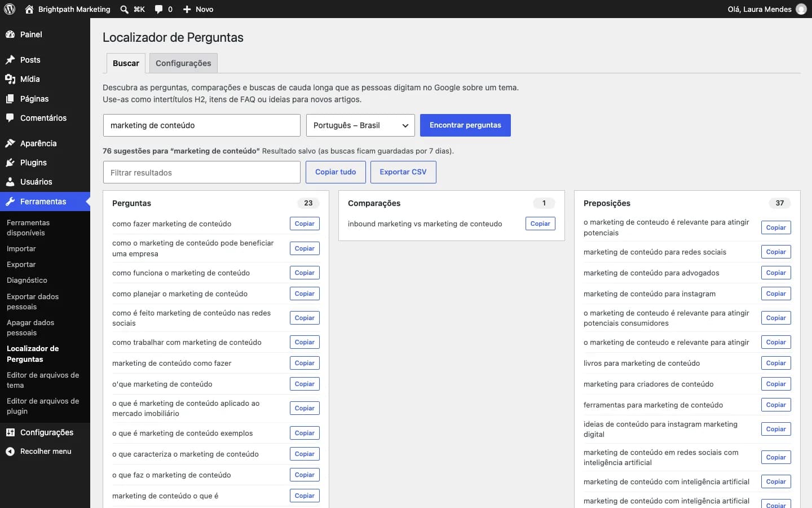
Task: Collapse the menu with Recolher menu icon
Action: pos(10,452)
